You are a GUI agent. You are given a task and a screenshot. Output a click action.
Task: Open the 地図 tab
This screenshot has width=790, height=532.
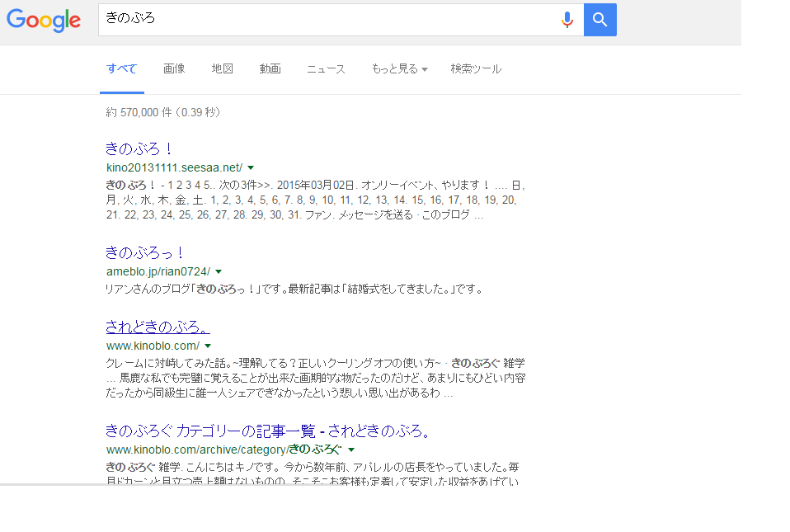tap(222, 69)
